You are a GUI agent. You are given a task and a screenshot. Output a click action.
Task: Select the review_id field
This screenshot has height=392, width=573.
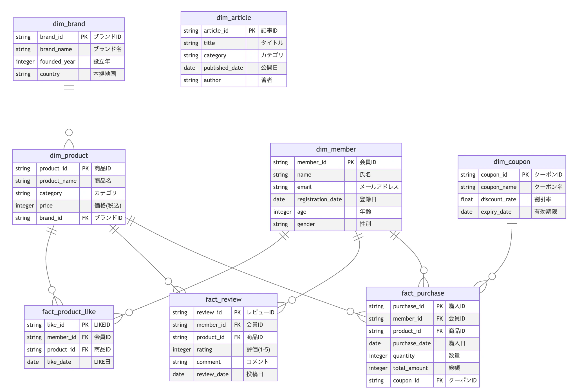click(x=212, y=312)
